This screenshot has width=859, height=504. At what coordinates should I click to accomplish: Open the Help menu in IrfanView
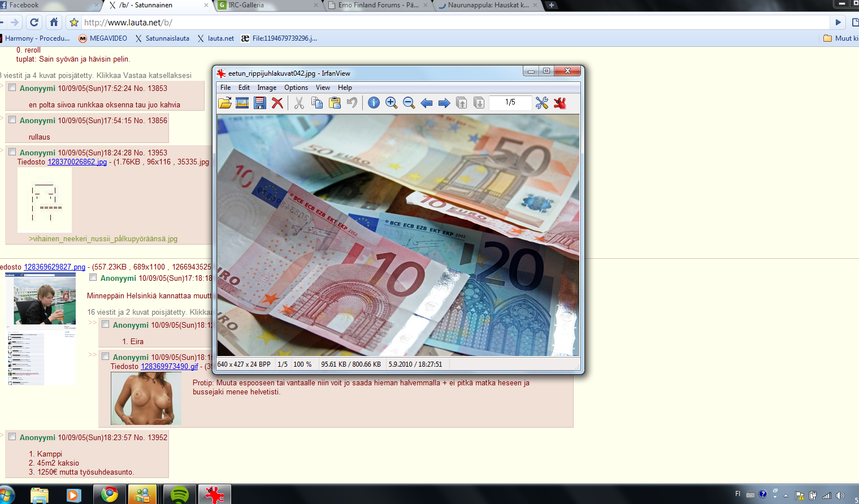click(x=345, y=88)
